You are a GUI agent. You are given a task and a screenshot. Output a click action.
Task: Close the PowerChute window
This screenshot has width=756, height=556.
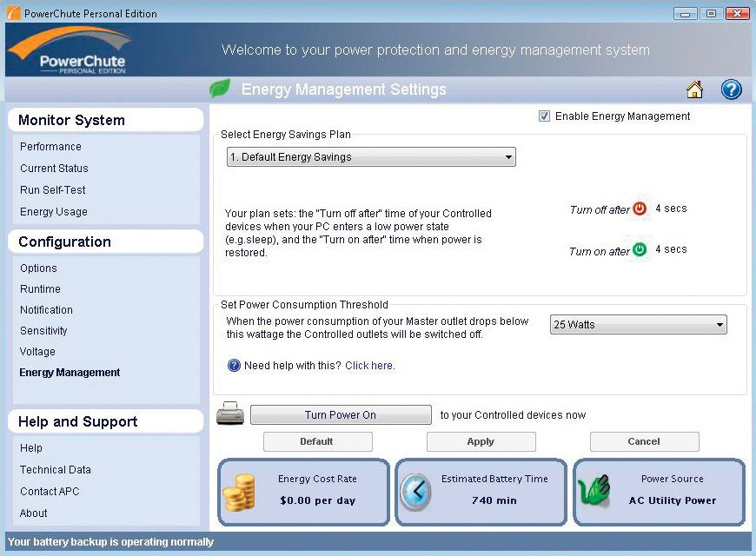coord(737,13)
